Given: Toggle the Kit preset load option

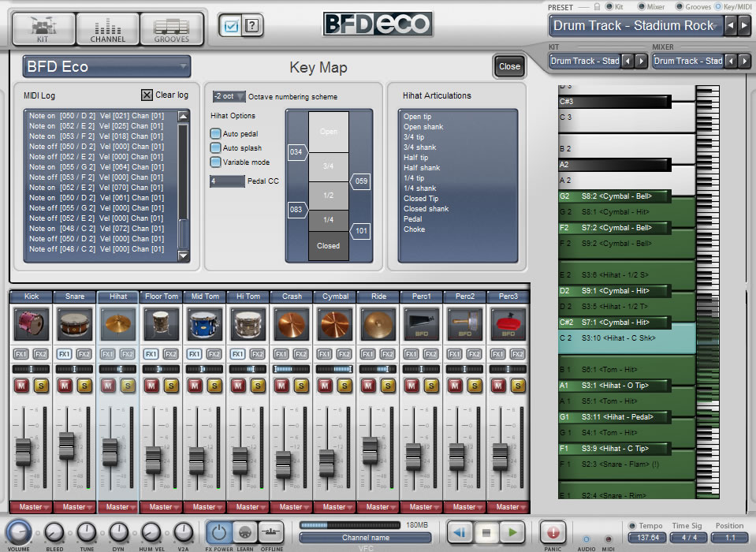Looking at the screenshot, I should point(609,6).
